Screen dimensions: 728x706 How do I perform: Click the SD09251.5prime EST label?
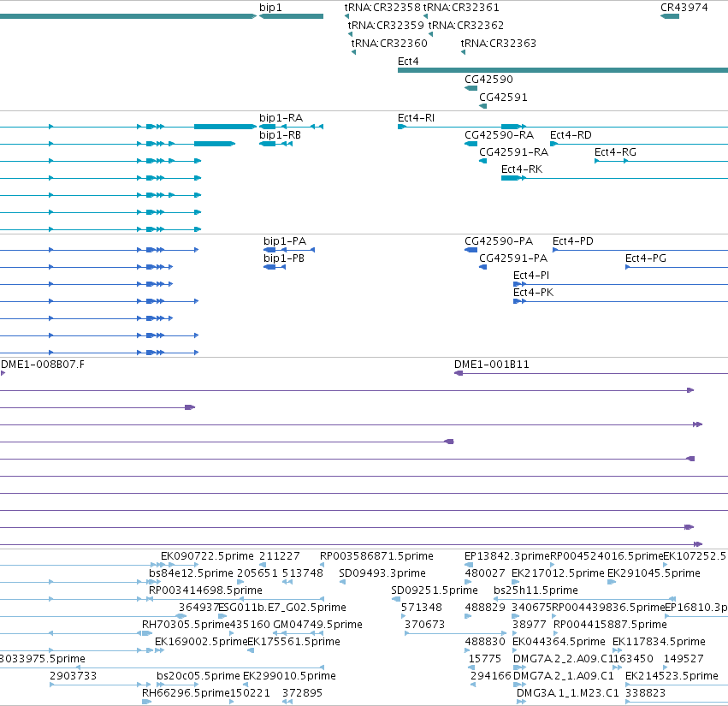click(x=434, y=590)
